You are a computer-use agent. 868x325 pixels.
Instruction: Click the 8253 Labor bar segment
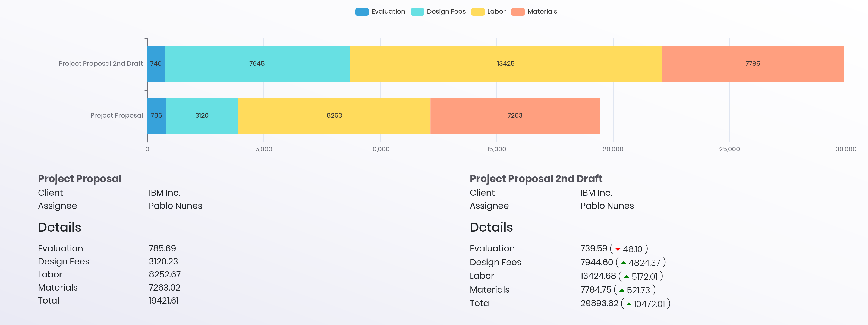tap(334, 115)
